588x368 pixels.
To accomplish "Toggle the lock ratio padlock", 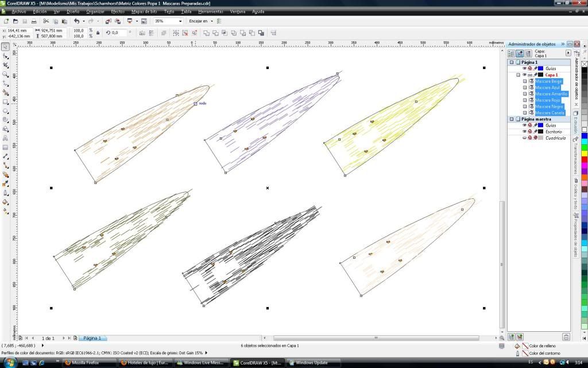I will 98,33.
